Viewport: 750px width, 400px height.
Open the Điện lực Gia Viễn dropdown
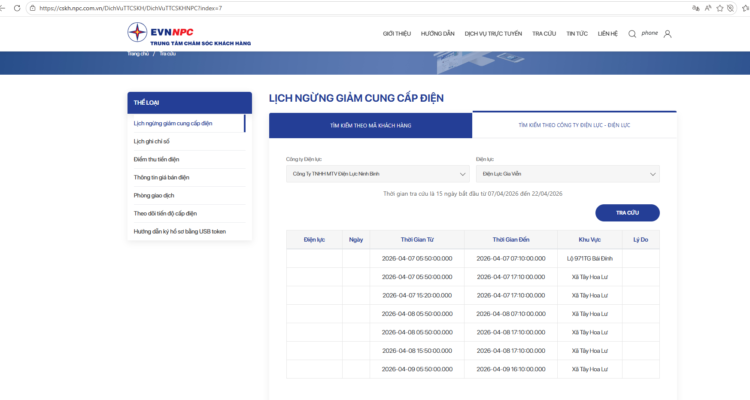click(566, 174)
